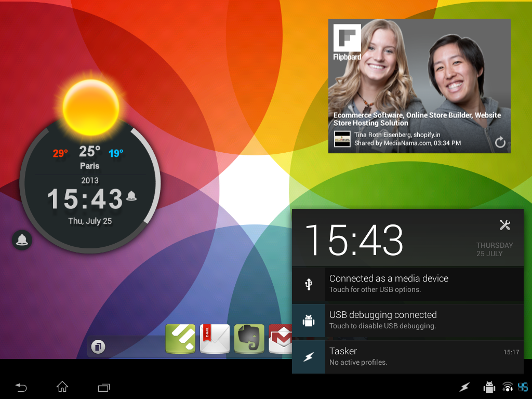This screenshot has width=532, height=399.
Task: Tap year 2013 on clock widget
Action: coord(89,180)
